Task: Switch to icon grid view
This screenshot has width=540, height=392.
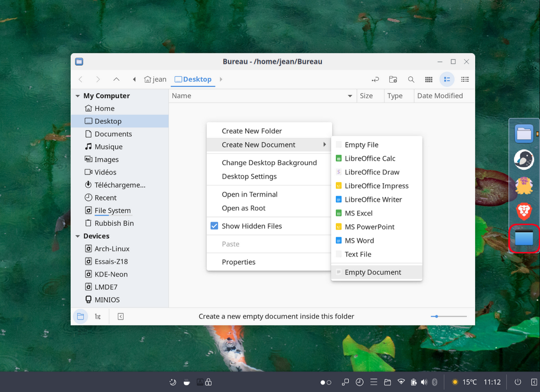Action: [429, 79]
